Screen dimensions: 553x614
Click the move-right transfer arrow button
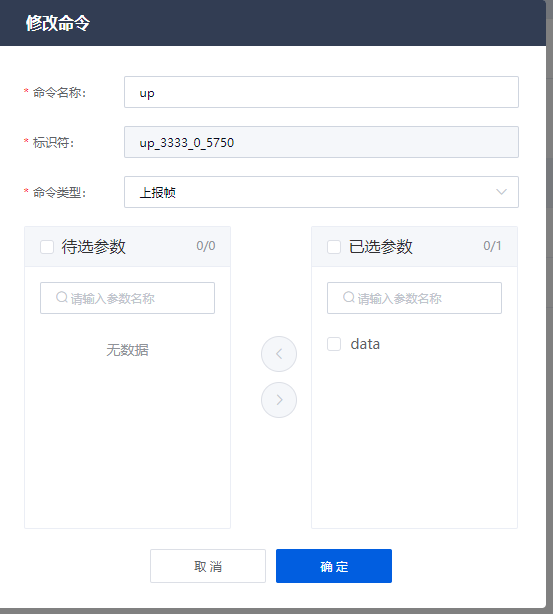click(x=279, y=400)
